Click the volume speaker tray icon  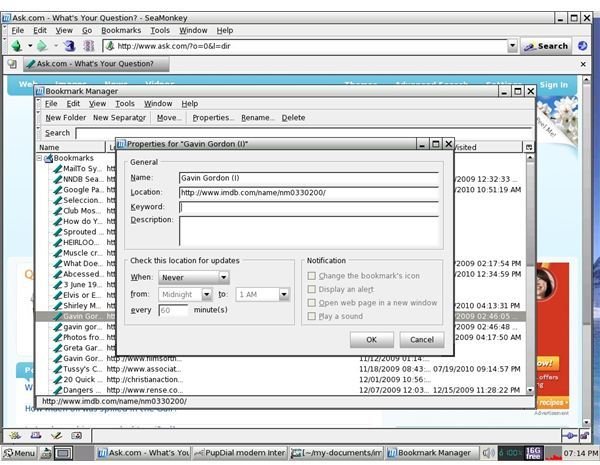[x=488, y=454]
